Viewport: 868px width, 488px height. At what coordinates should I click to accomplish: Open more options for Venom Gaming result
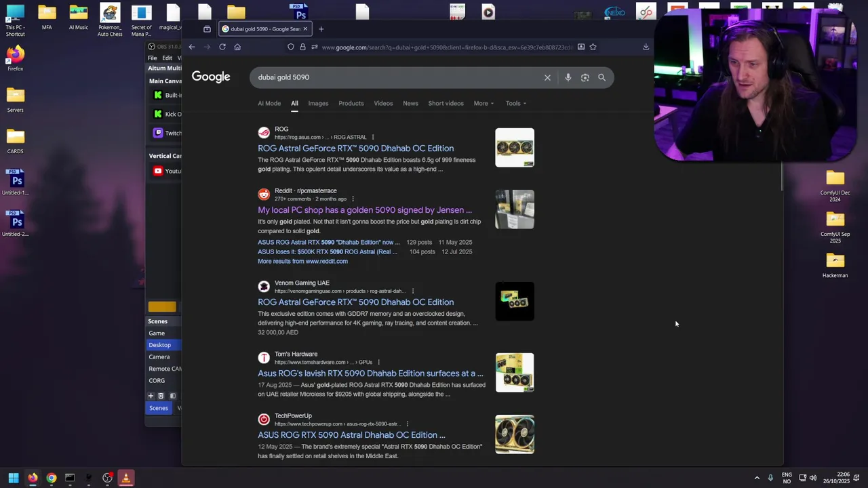click(412, 291)
